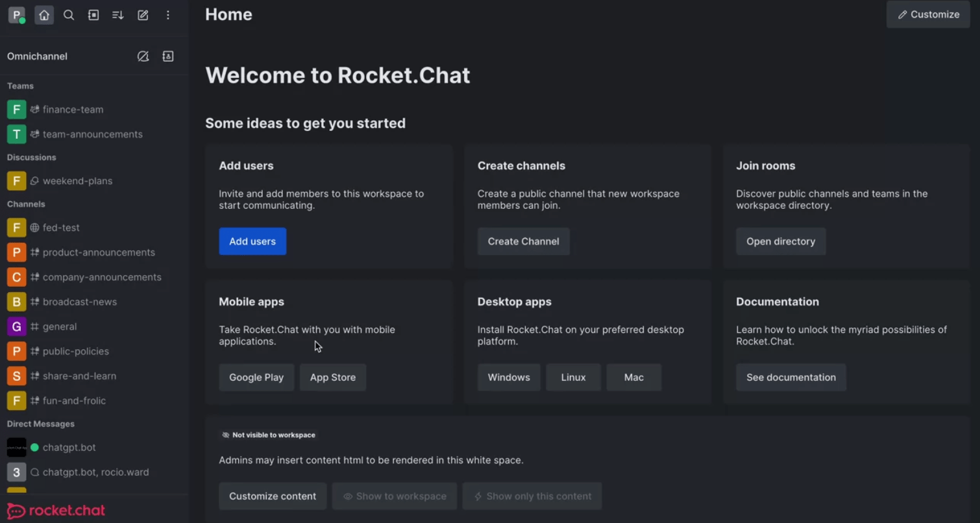Collapse the Direct Messages section

point(40,424)
